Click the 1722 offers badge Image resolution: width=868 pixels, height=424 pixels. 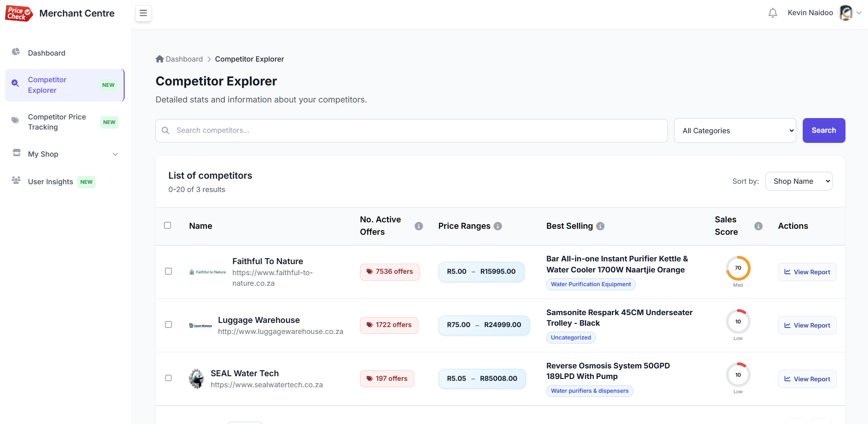pyautogui.click(x=389, y=325)
